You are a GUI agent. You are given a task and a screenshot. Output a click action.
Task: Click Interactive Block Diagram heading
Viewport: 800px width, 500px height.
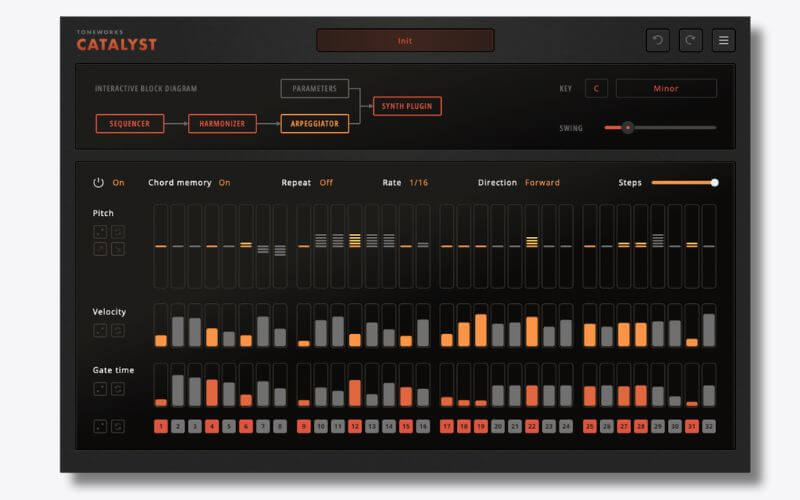(x=146, y=88)
